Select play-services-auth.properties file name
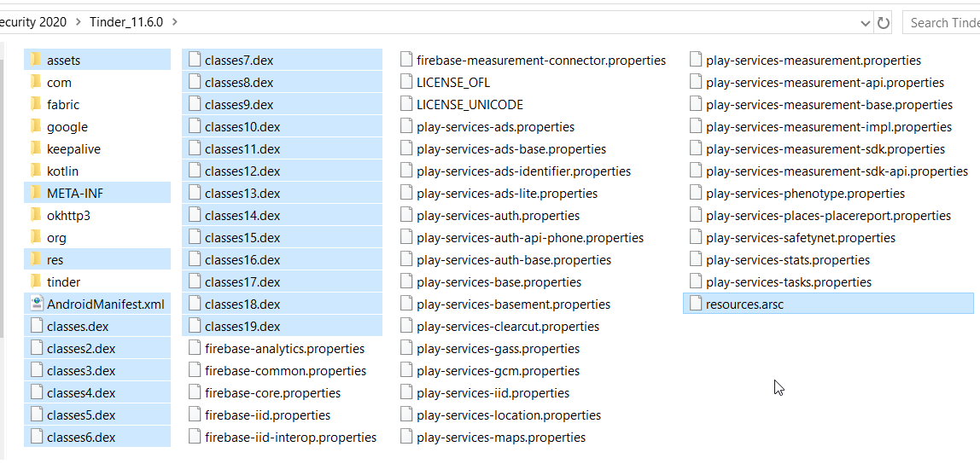 click(499, 216)
